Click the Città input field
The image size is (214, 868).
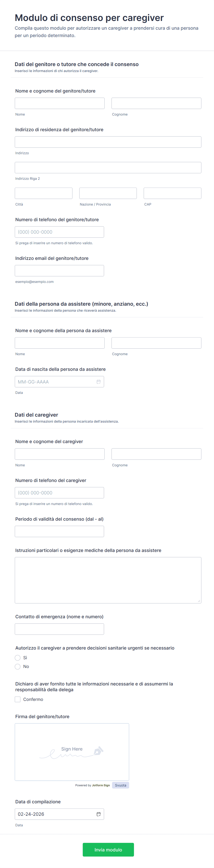click(43, 193)
